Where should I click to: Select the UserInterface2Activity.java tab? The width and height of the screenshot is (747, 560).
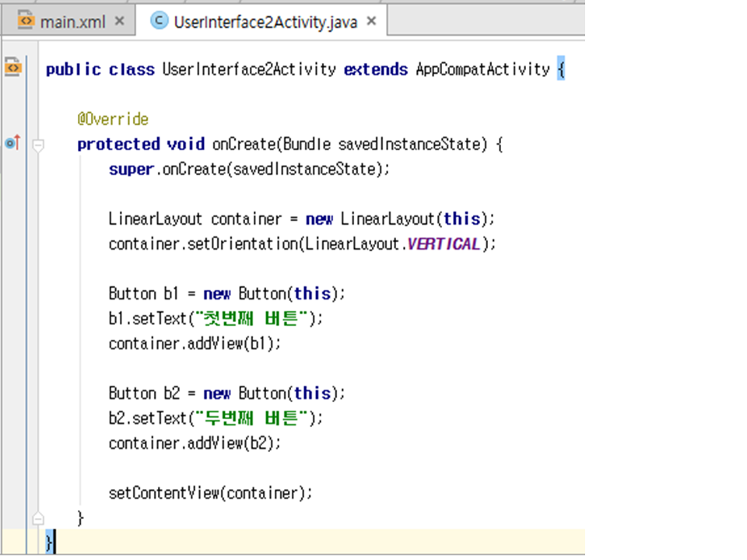coord(265,22)
